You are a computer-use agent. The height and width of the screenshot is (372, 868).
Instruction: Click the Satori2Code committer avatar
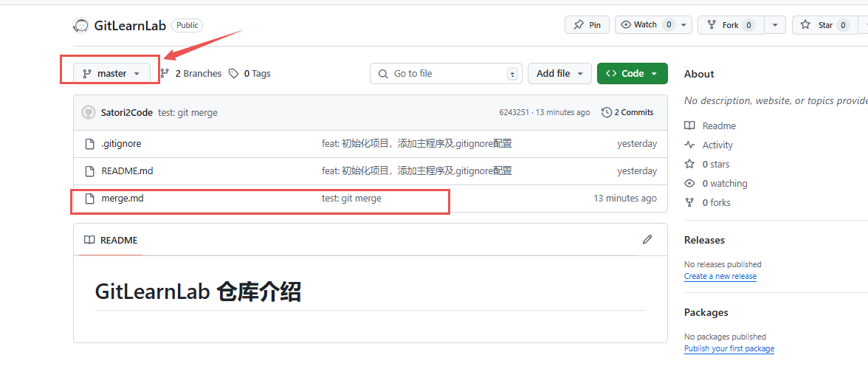89,112
